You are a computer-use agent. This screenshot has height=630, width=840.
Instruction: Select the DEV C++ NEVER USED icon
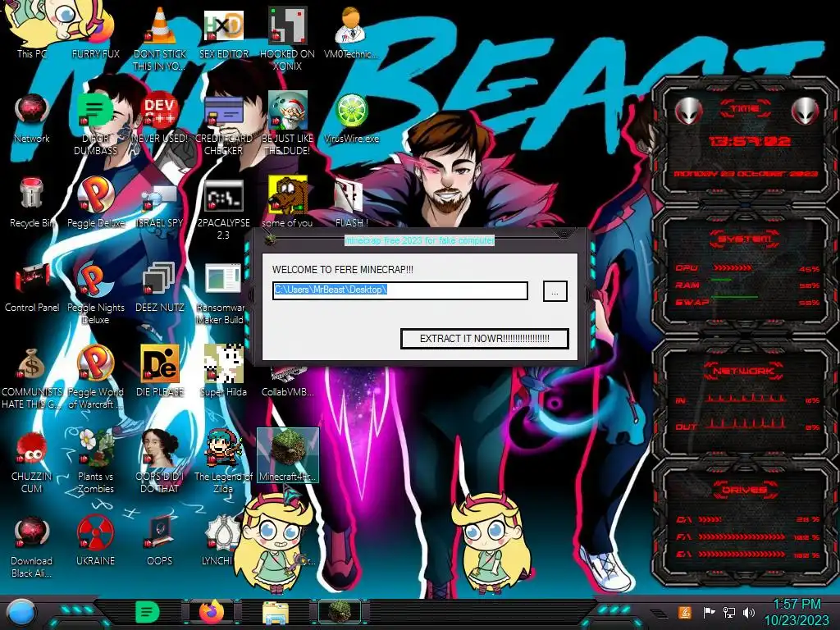tap(160, 118)
